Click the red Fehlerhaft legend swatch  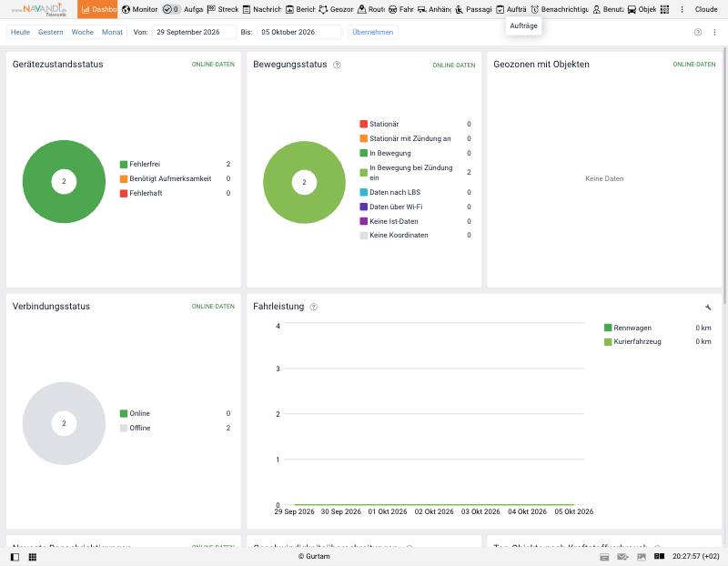(x=124, y=193)
